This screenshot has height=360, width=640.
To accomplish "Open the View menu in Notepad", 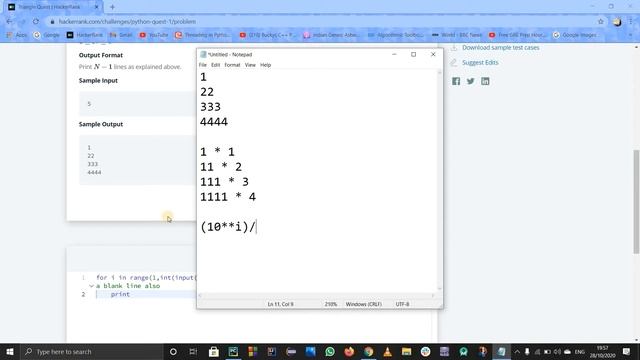I will pos(250,65).
